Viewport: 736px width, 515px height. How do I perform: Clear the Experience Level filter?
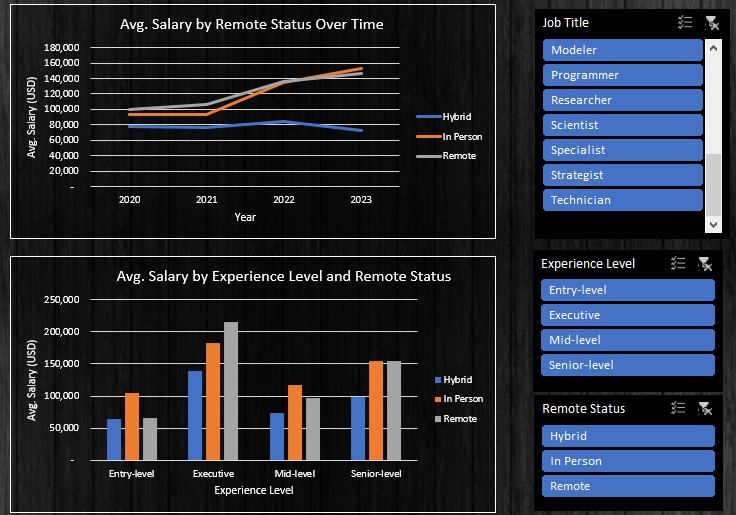(705, 263)
